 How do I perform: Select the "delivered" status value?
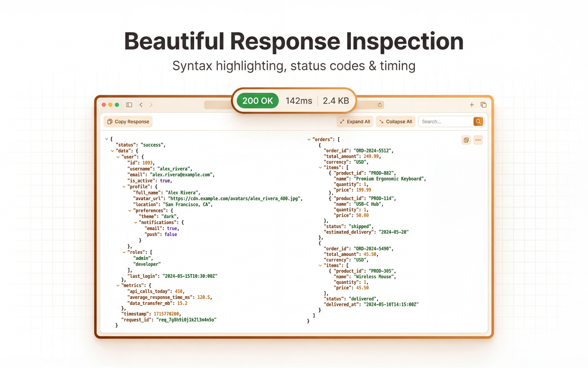point(362,299)
